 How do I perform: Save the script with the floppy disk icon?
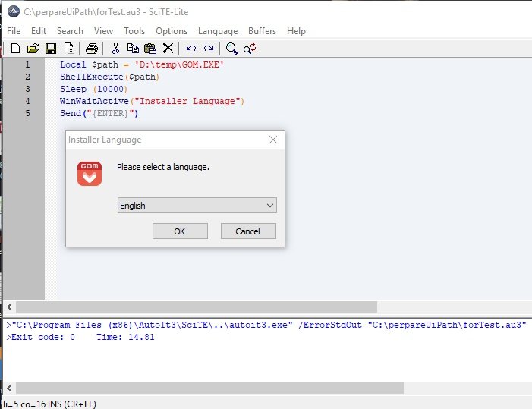(51, 49)
